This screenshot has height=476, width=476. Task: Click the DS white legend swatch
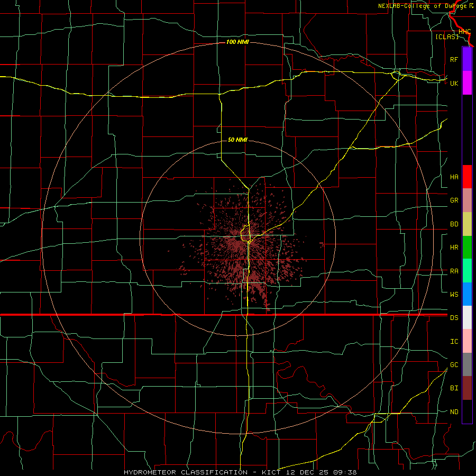coord(467,317)
